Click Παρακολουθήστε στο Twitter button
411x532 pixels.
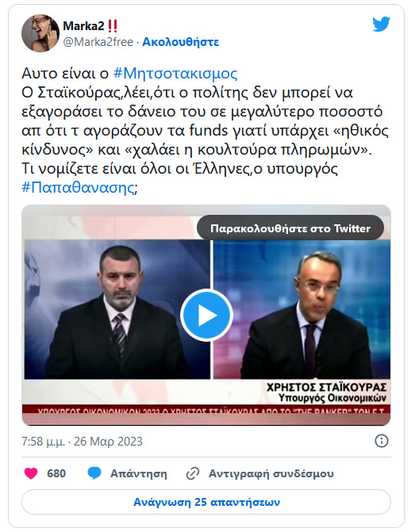pos(290,228)
